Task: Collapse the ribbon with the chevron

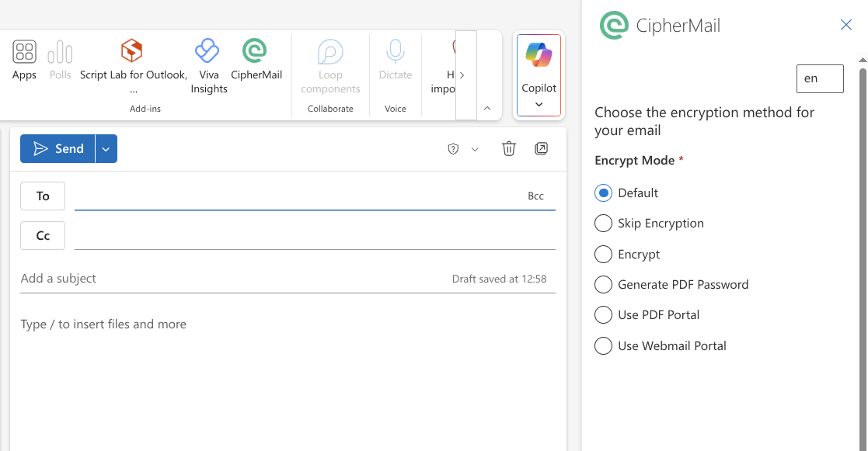Action: point(488,109)
